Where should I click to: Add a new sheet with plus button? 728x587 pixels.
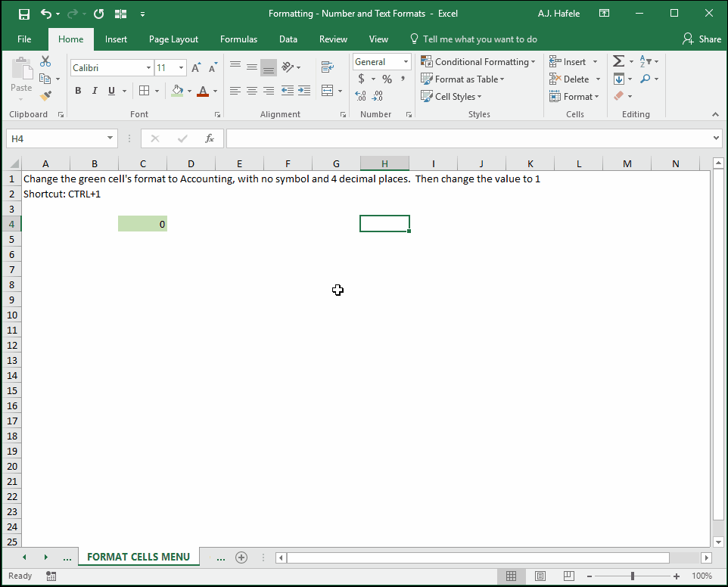point(241,557)
